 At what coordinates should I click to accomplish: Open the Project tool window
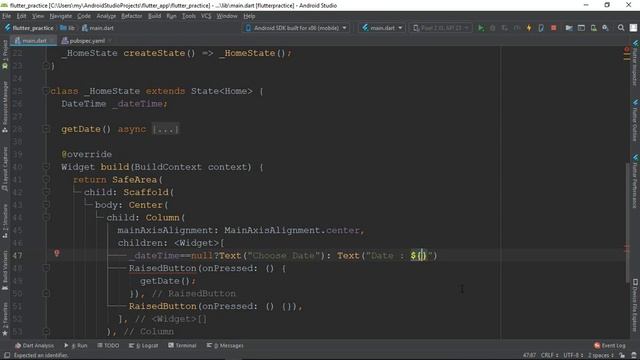5,55
